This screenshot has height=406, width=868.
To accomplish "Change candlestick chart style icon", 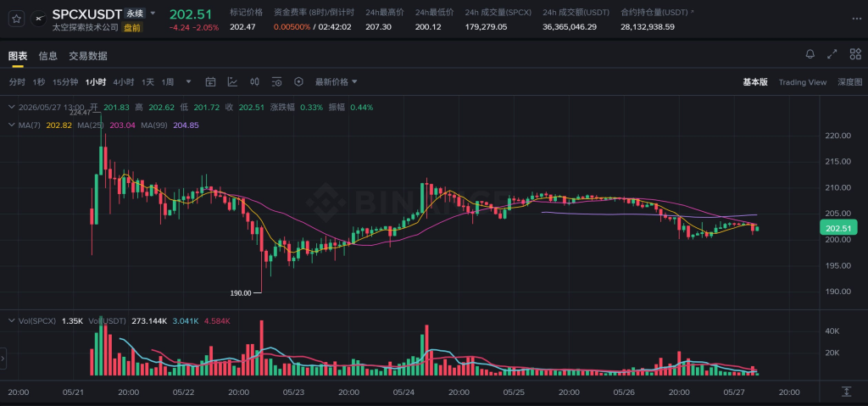I will (254, 82).
